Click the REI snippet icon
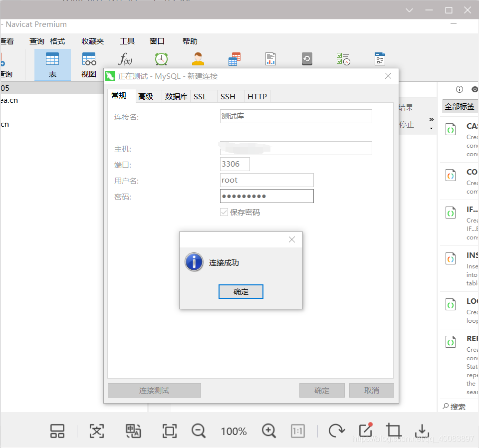 451,342
